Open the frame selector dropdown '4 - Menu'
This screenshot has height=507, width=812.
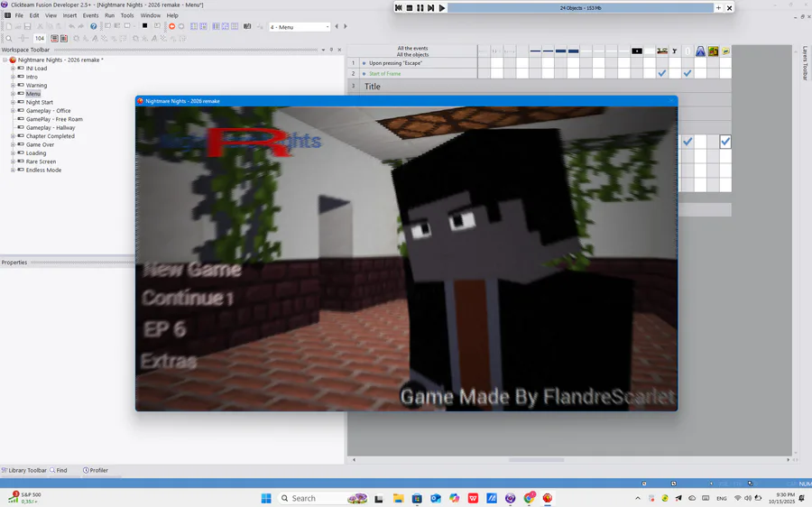(300, 27)
